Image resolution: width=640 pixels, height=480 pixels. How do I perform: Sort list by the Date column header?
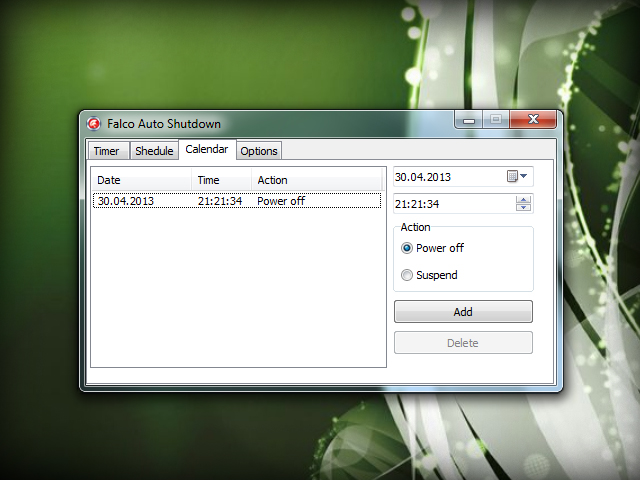coord(141,180)
